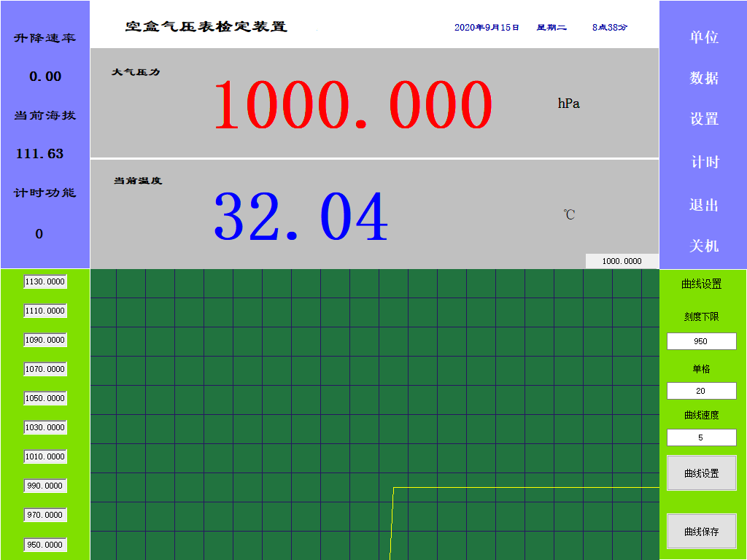747x560 pixels.
Task: Click the 刻度下限 field showing 950
Action: 701,341
